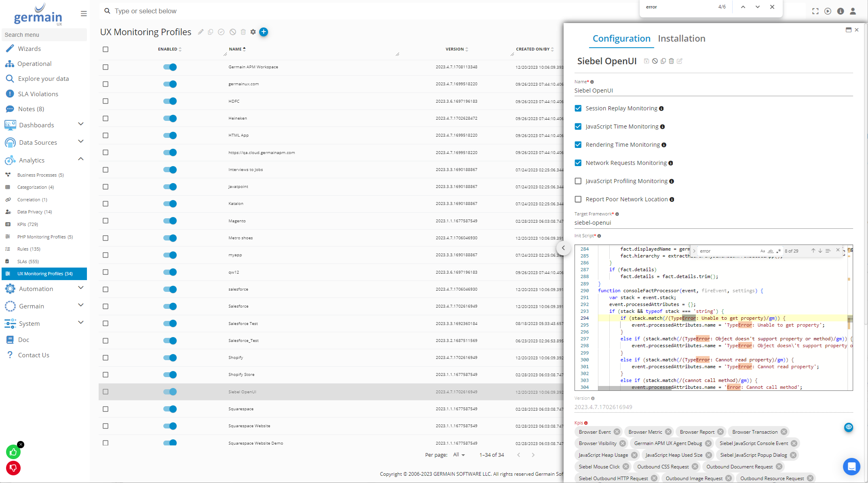Remove the Browser Event KPI chip
The image size is (868, 483).
tap(617, 432)
